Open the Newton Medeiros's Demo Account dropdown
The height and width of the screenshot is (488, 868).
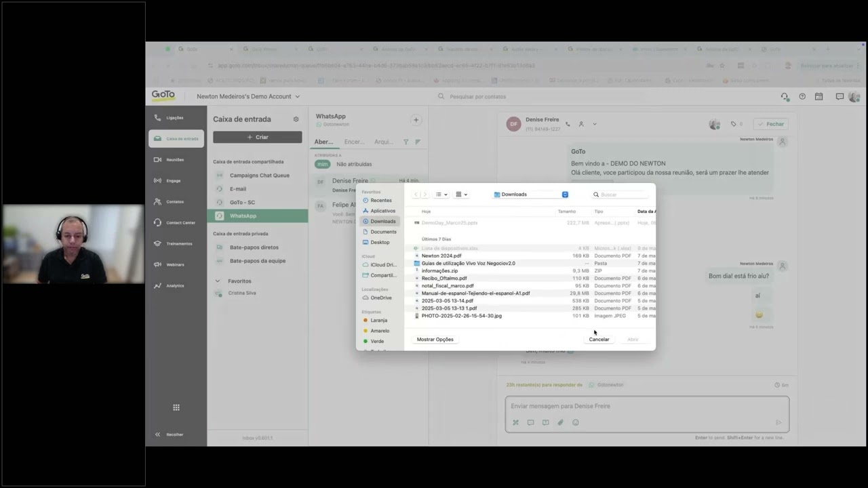point(248,96)
